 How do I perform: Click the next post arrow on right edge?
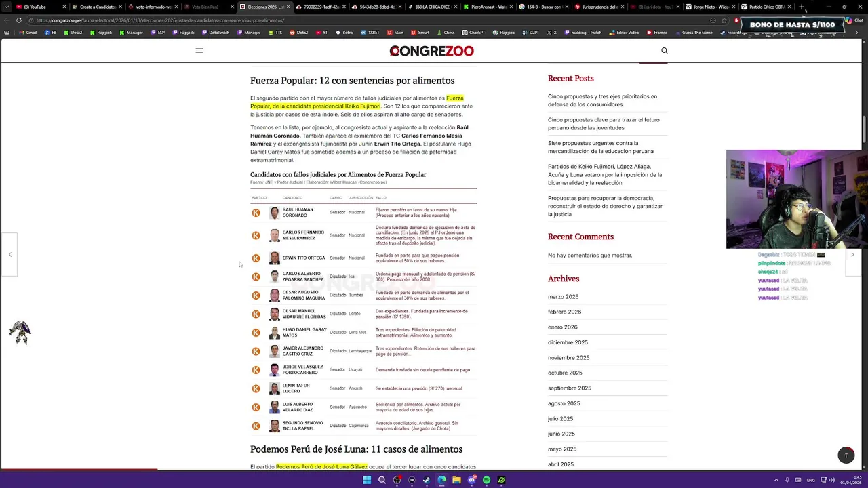click(852, 255)
